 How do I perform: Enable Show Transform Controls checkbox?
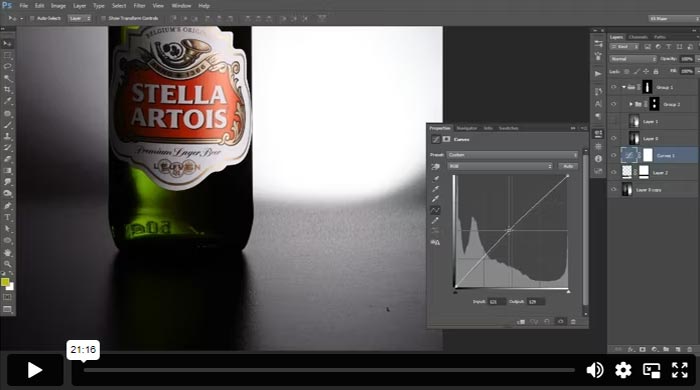pyautogui.click(x=103, y=18)
